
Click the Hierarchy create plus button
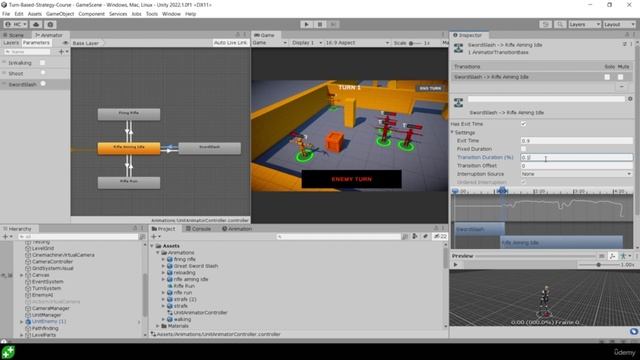[x=5, y=237]
